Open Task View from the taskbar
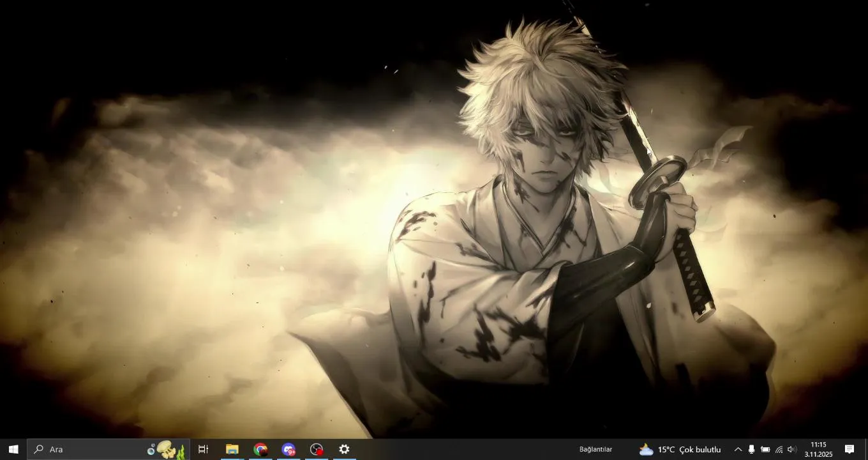 pyautogui.click(x=204, y=449)
